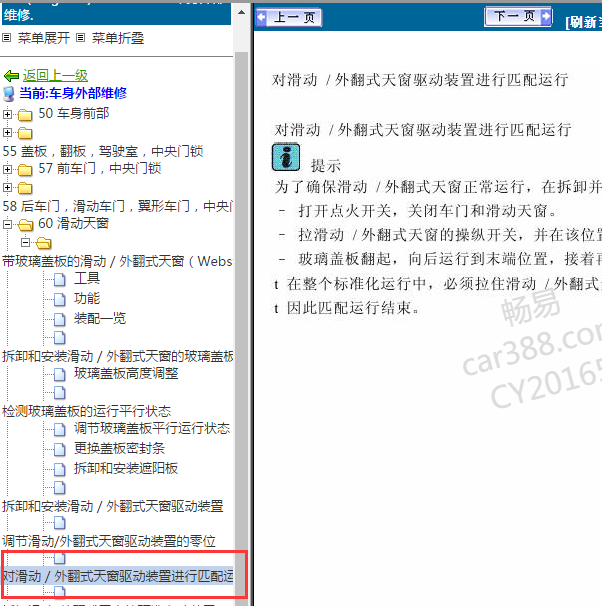Click page icon beside 更换盖板密封条

click(60, 449)
